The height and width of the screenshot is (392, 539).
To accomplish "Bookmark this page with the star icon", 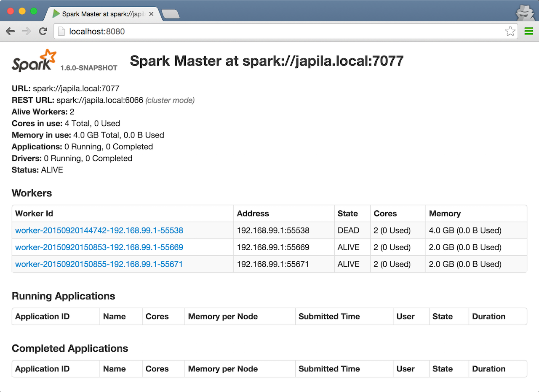I will pos(510,32).
